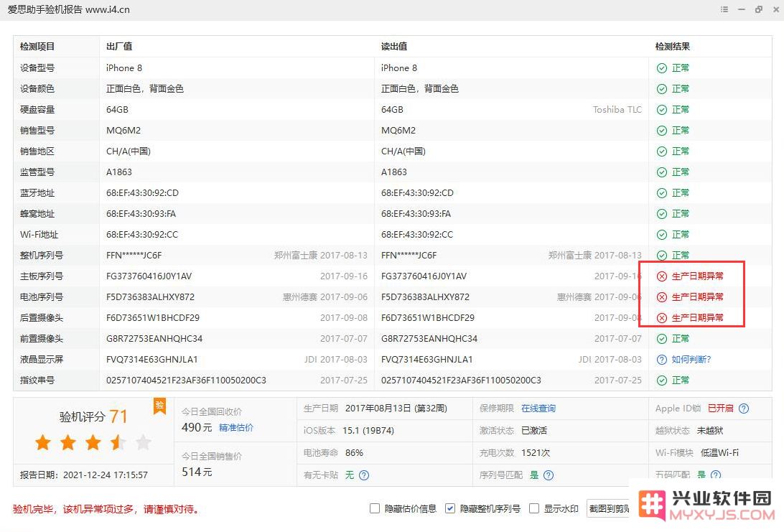
Task: Click the 已开启 Apple ID lock status
Action: (x=721, y=409)
